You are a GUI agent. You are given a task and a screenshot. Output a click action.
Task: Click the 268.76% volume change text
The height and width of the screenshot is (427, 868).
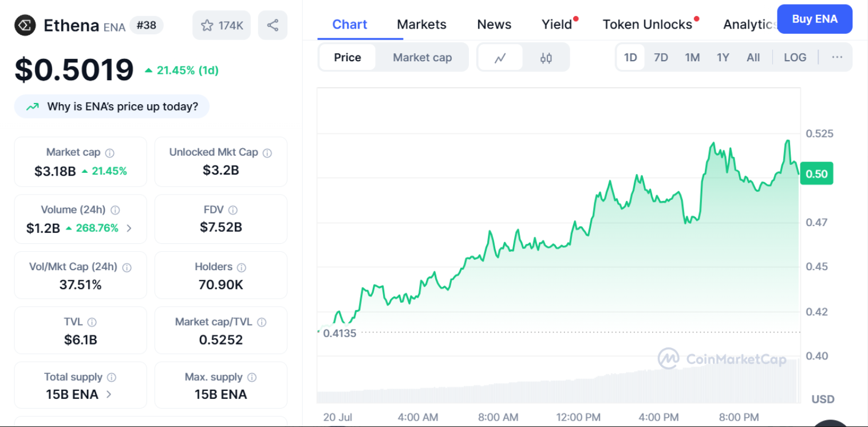(97, 228)
